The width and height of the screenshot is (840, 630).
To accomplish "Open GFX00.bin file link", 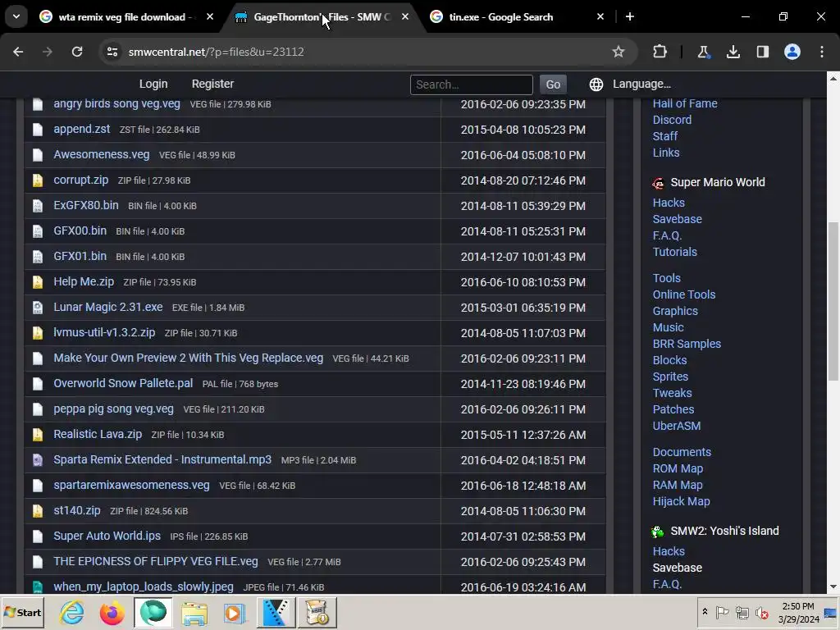I will coord(80,231).
